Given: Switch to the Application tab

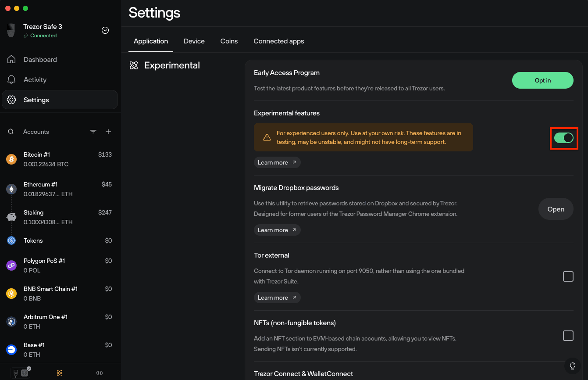Looking at the screenshot, I should tap(151, 41).
